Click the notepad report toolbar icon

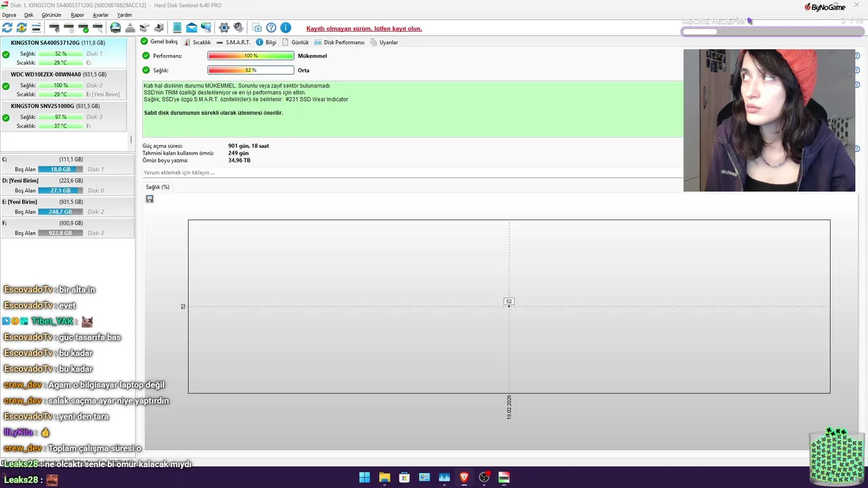tap(177, 28)
